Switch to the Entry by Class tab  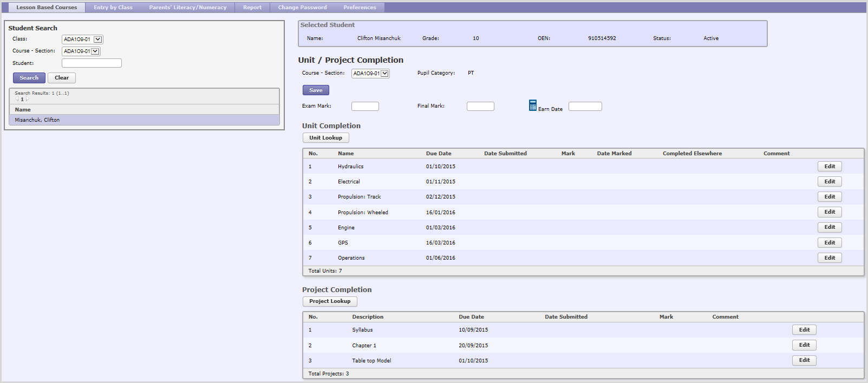tap(113, 8)
